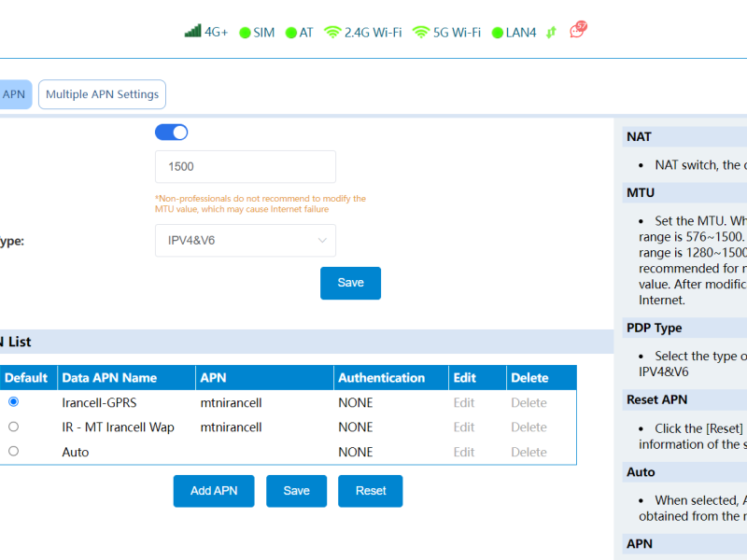Toggle the NAT switch off

pos(172,133)
